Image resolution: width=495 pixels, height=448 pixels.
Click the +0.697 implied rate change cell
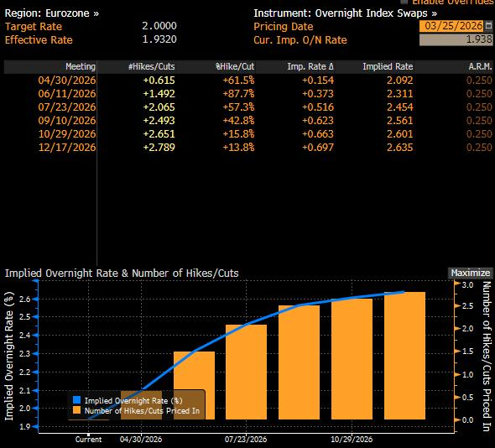tap(318, 147)
